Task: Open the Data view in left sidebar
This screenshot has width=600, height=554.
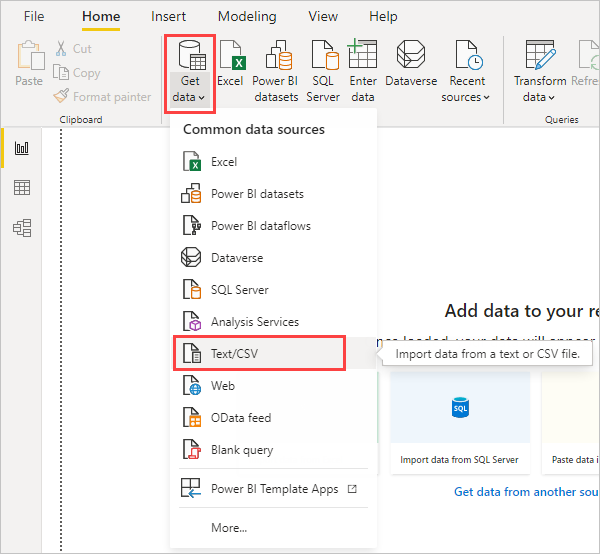Action: coord(22,188)
